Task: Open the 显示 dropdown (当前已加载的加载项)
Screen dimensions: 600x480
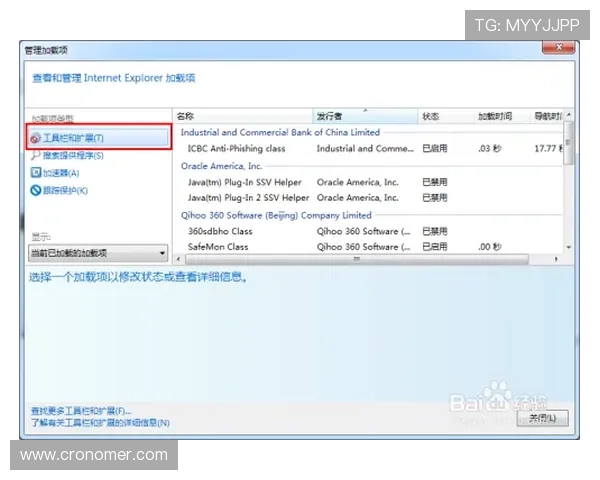Action: point(98,253)
